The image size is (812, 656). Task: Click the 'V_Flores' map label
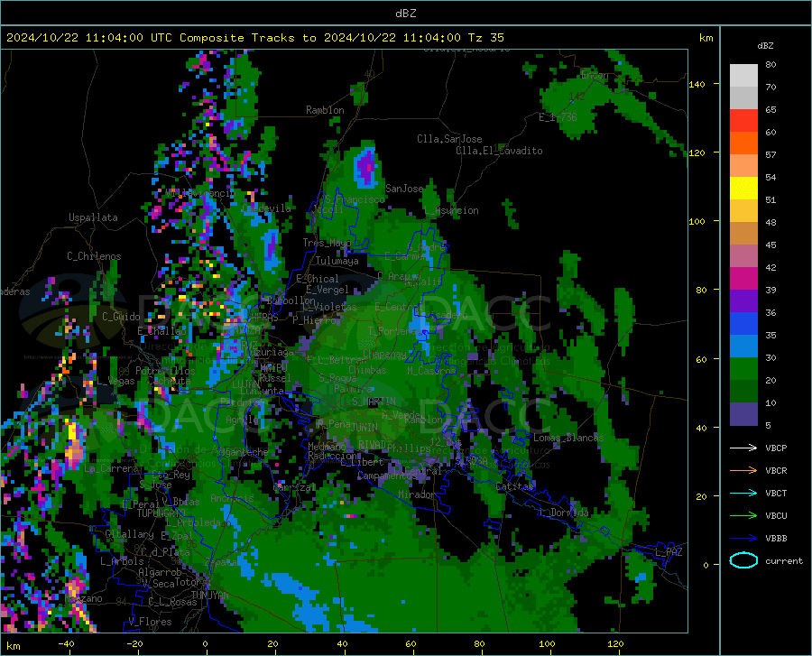150,622
